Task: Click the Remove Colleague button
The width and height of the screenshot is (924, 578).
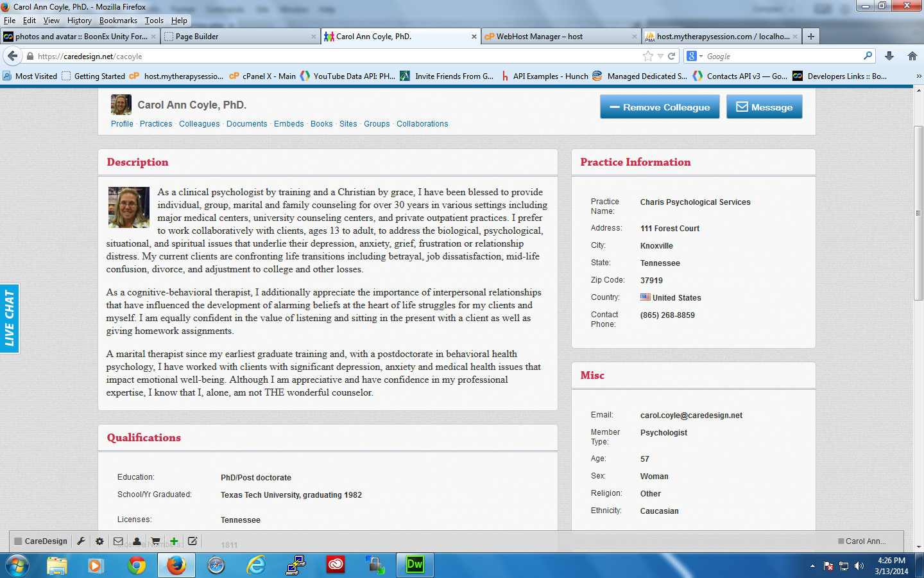Action: tap(660, 107)
